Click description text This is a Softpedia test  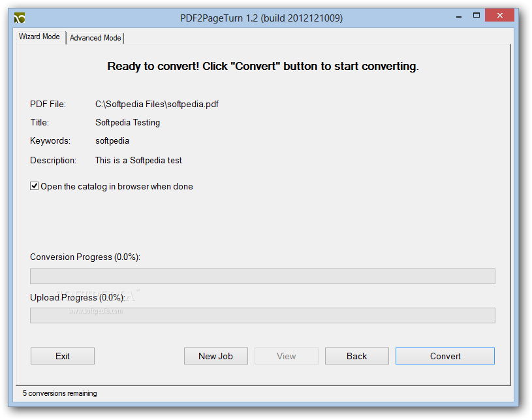(138, 160)
